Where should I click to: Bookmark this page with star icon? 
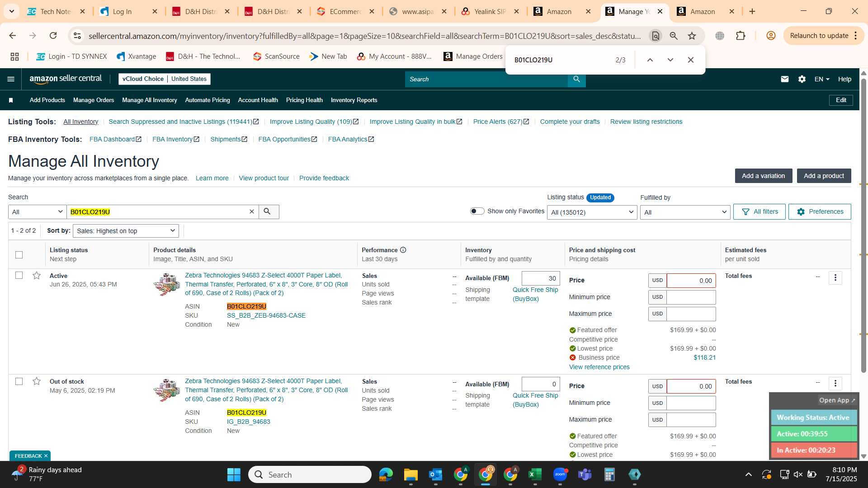(692, 36)
